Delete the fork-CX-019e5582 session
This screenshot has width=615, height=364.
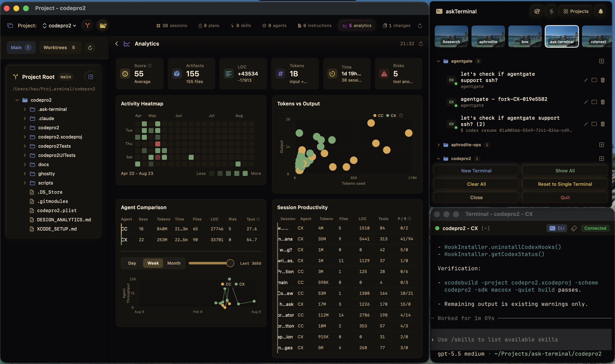602,102
